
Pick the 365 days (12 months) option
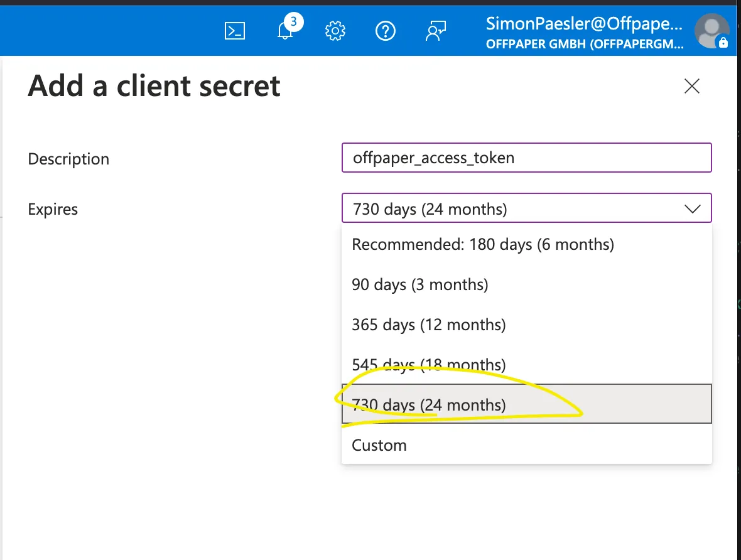click(x=526, y=325)
